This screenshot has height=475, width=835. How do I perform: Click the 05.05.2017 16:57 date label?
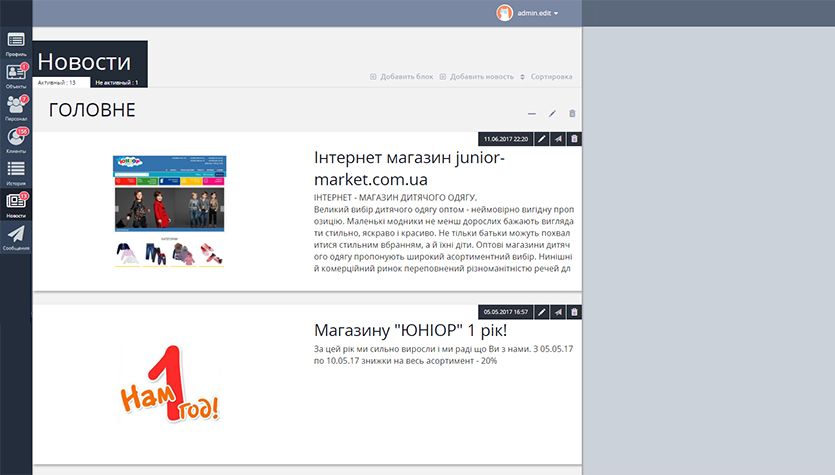(506, 312)
